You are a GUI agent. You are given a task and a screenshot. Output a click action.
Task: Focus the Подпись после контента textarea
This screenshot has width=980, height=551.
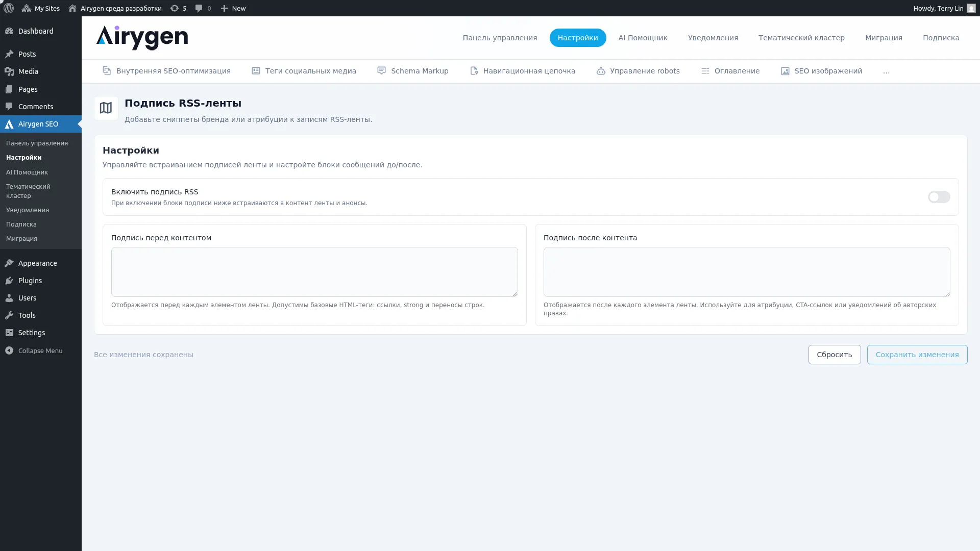tap(746, 272)
